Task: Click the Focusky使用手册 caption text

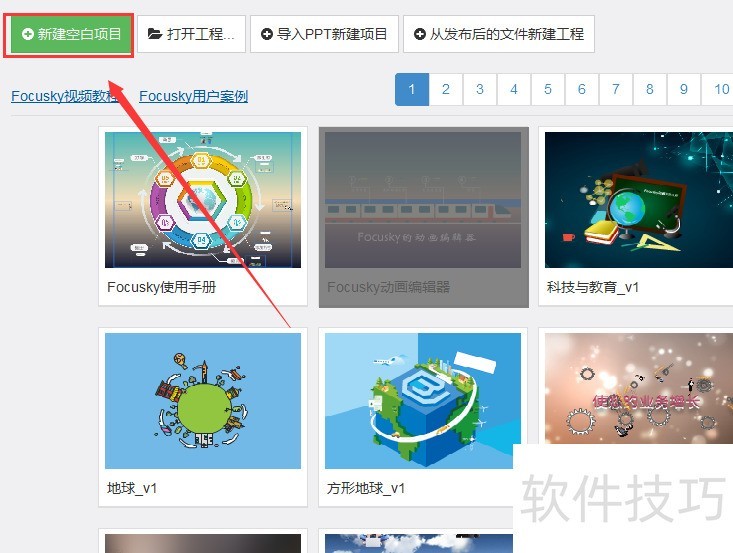Action: click(162, 287)
